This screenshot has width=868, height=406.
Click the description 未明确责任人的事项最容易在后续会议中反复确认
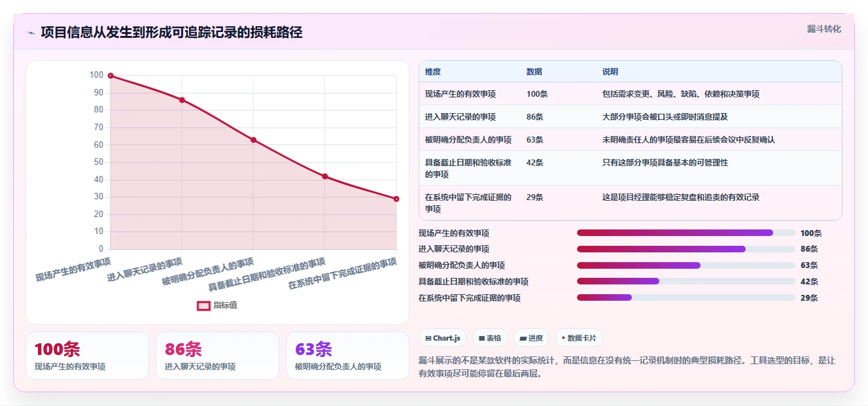point(689,140)
